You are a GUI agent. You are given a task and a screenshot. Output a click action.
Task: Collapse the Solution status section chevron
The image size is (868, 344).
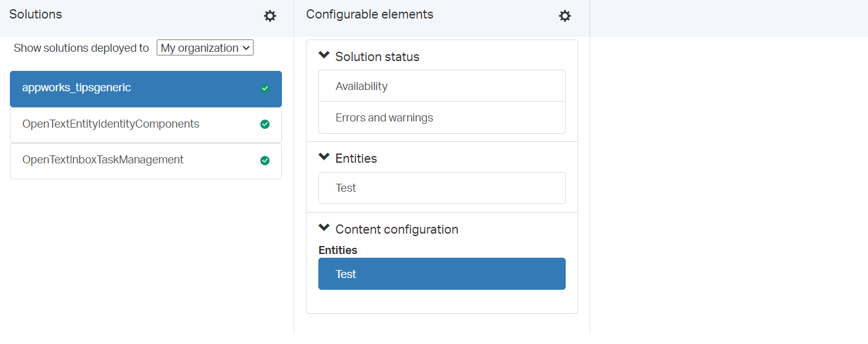(x=324, y=55)
